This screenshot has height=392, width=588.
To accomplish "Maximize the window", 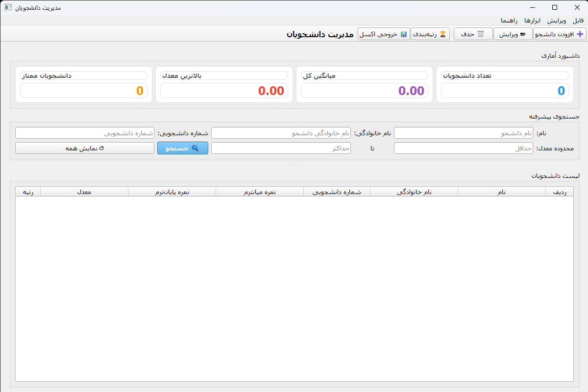I will (554, 7).
